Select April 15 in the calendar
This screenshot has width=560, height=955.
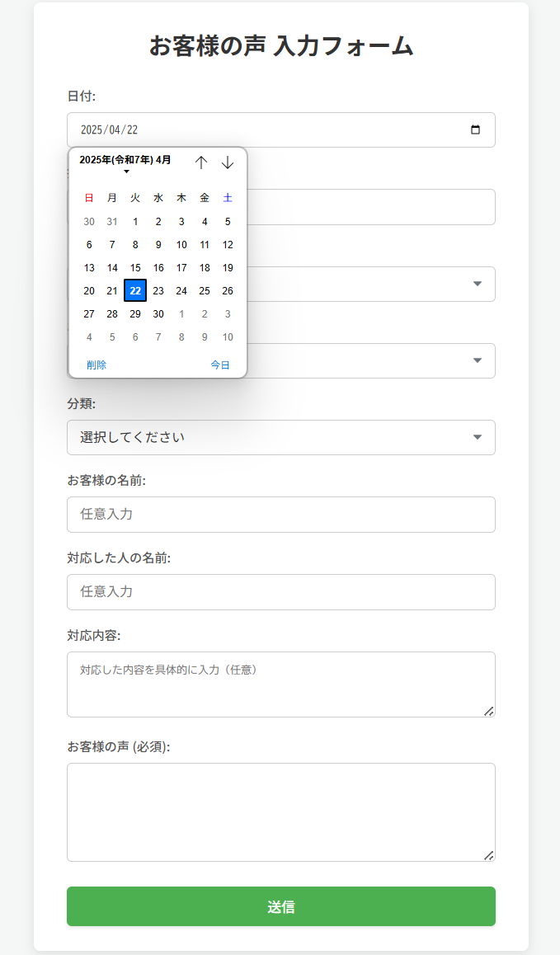[135, 267]
